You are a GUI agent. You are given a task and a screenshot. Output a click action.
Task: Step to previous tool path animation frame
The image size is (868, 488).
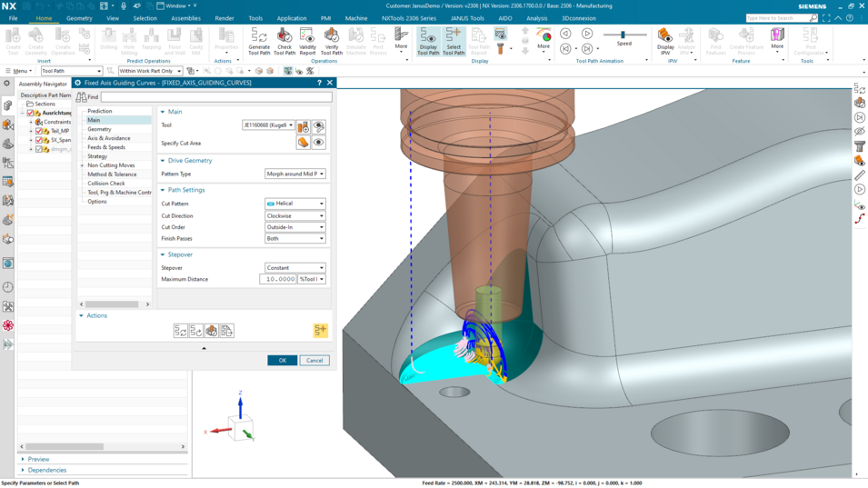pyautogui.click(x=565, y=49)
